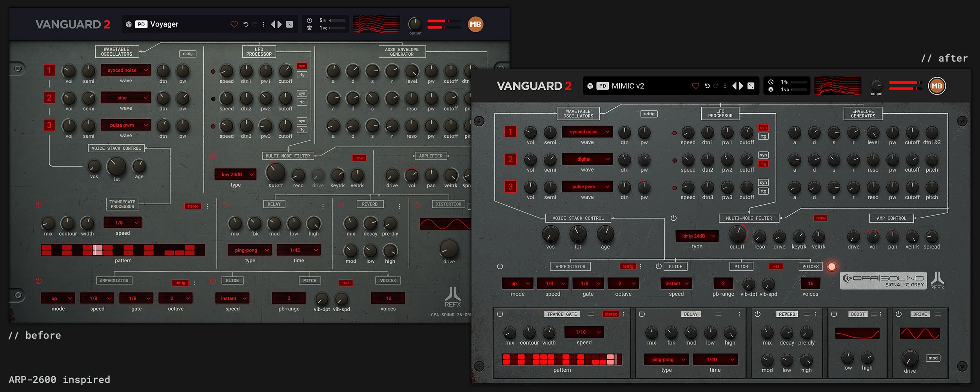Click arpeggiator 'retrig' button in Voyager window
This screenshot has height=392, width=980.
[x=180, y=283]
